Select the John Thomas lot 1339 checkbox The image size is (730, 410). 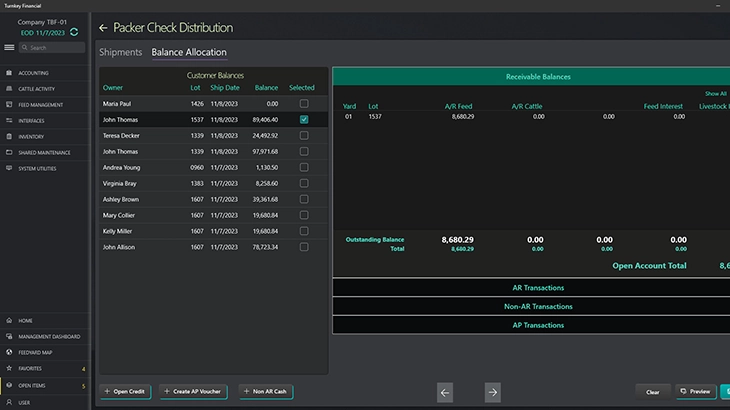pos(304,151)
